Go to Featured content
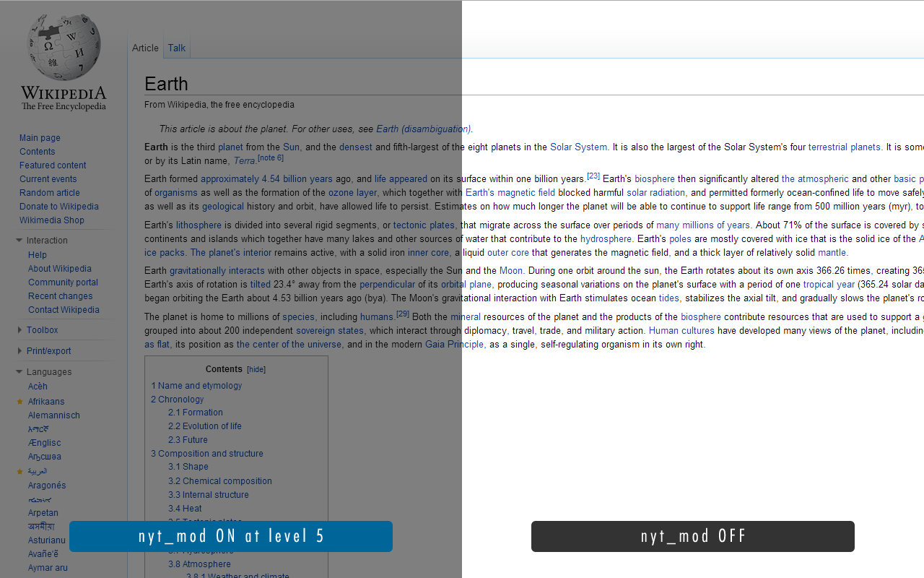 53,165
